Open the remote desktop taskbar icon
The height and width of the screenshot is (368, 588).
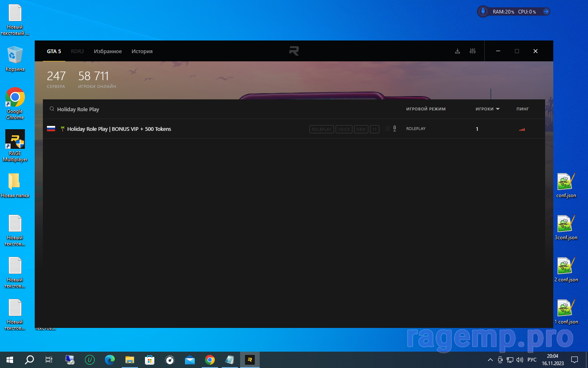click(x=70, y=360)
